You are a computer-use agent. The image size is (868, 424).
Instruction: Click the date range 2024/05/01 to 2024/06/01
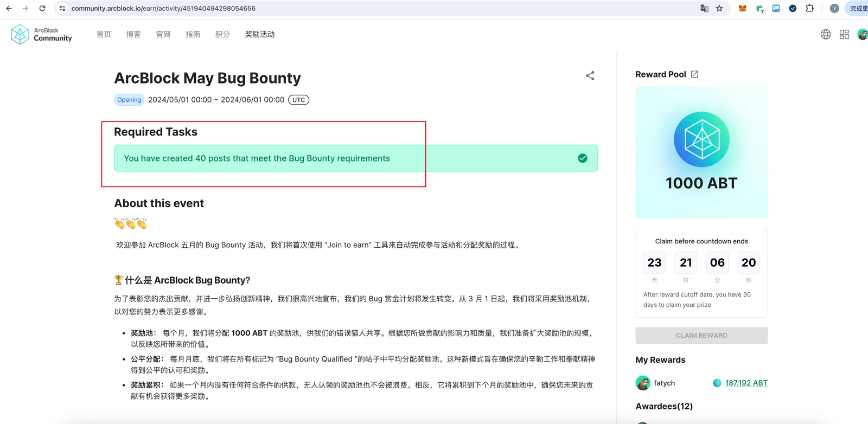pyautogui.click(x=216, y=100)
